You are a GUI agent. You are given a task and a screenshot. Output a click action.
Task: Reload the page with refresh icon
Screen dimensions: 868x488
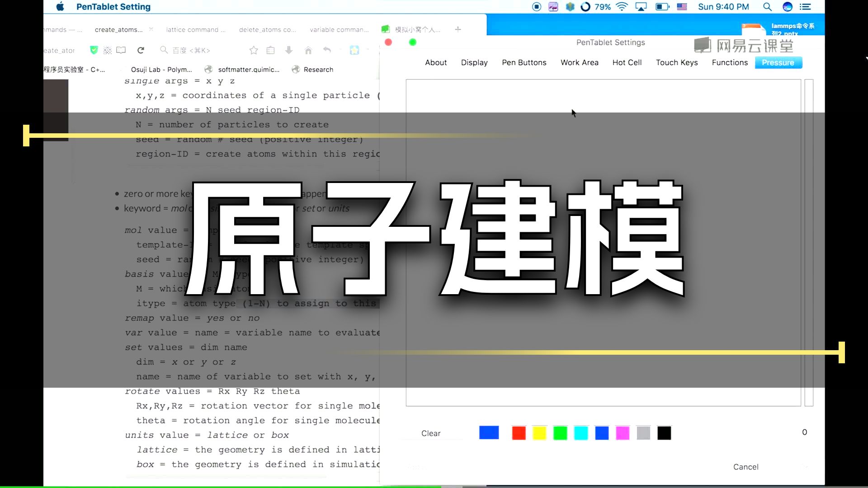141,50
